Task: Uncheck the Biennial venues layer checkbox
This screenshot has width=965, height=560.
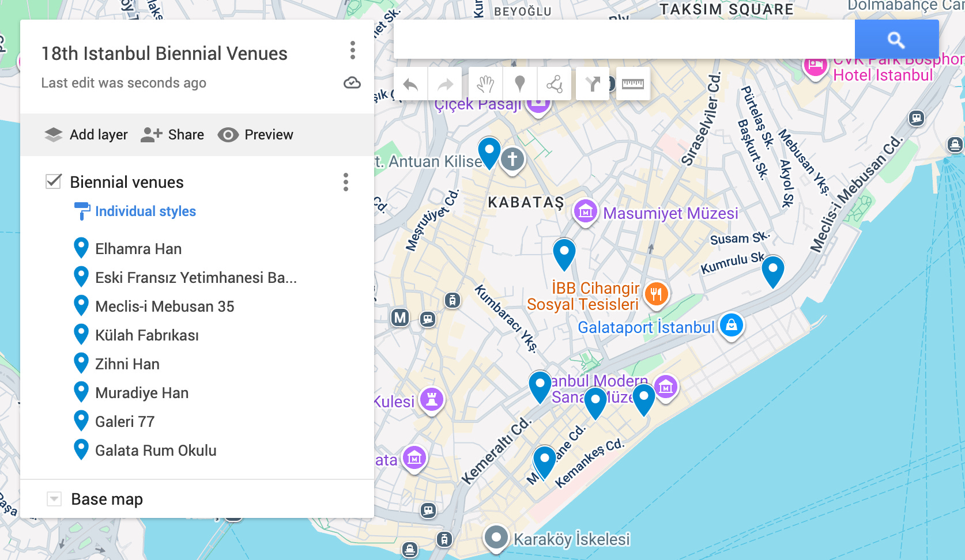Action: (x=54, y=181)
